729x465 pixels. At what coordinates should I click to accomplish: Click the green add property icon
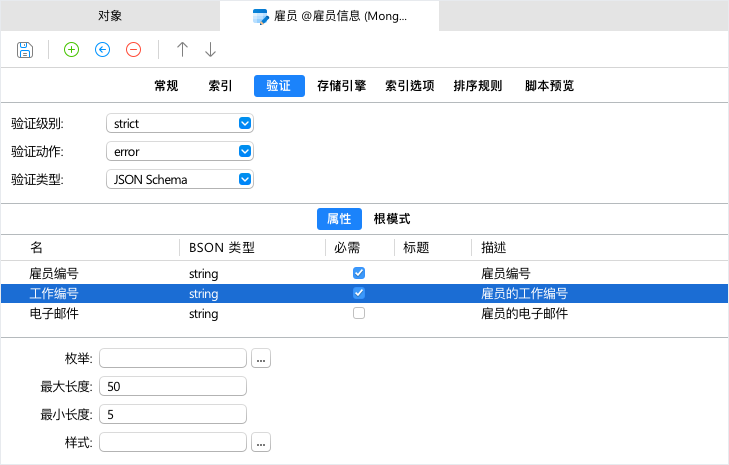[71, 50]
